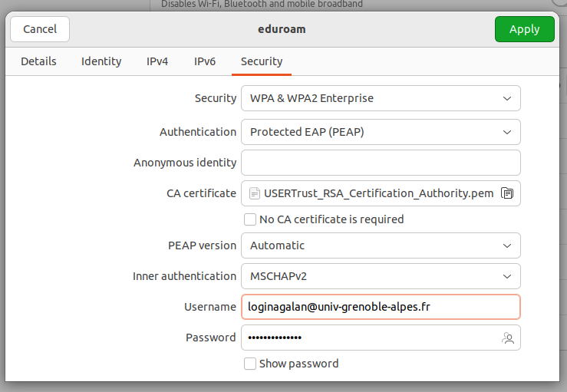Select the IPv6 tab
This screenshot has width=567, height=392.
click(x=205, y=61)
